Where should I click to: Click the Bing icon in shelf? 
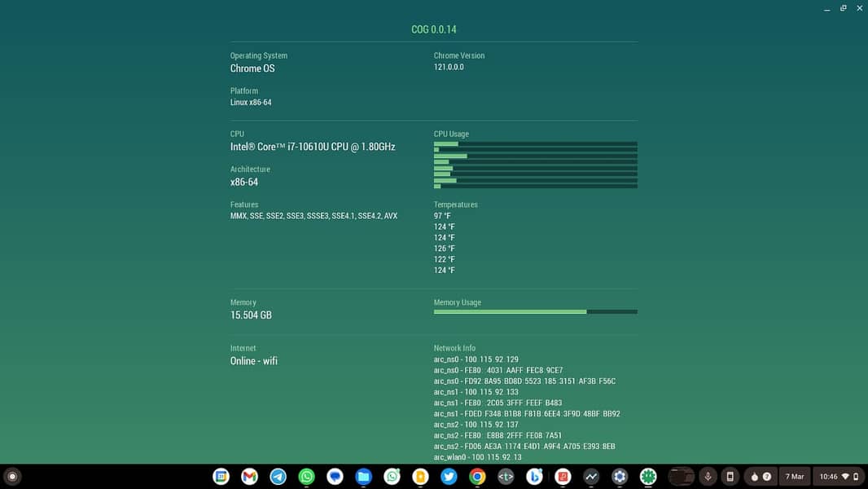click(534, 477)
